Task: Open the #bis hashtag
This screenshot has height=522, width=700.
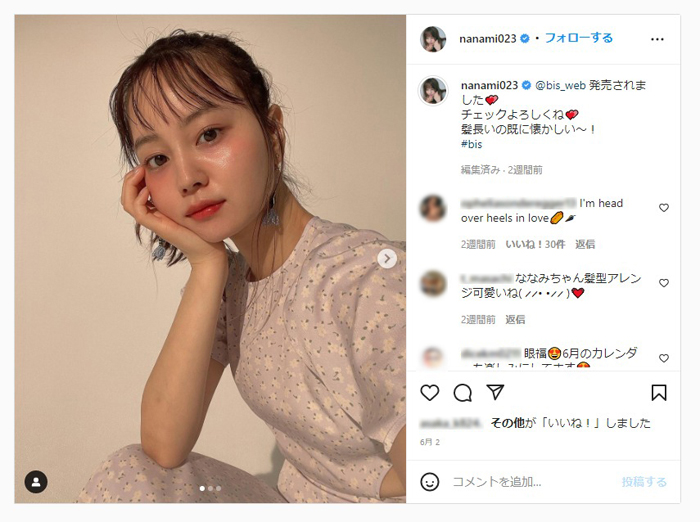Action: click(471, 144)
